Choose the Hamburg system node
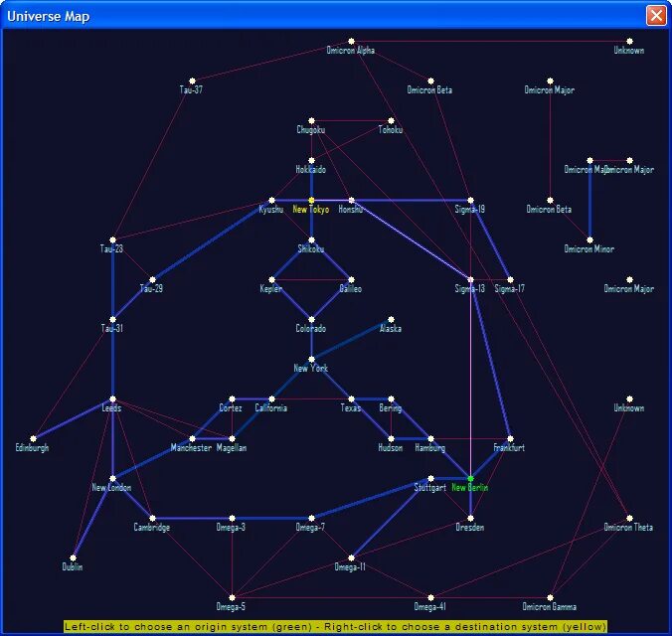The width and height of the screenshot is (672, 636). pos(430,438)
